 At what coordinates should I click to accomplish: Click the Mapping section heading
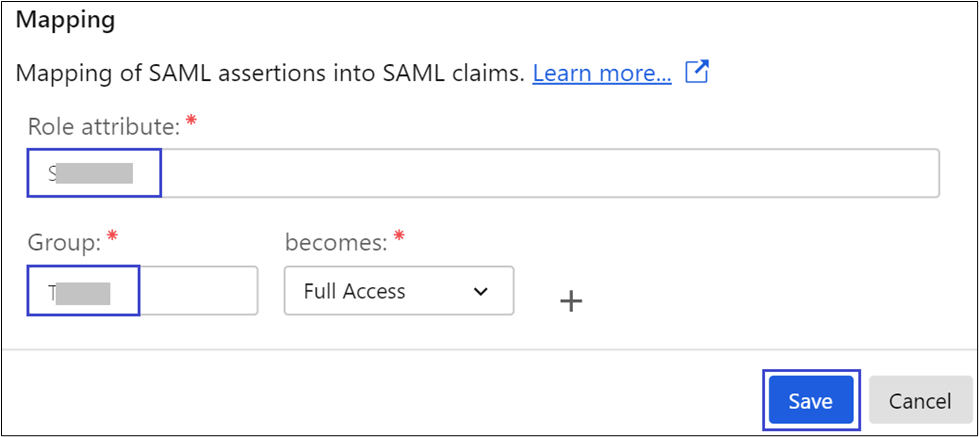66,19
